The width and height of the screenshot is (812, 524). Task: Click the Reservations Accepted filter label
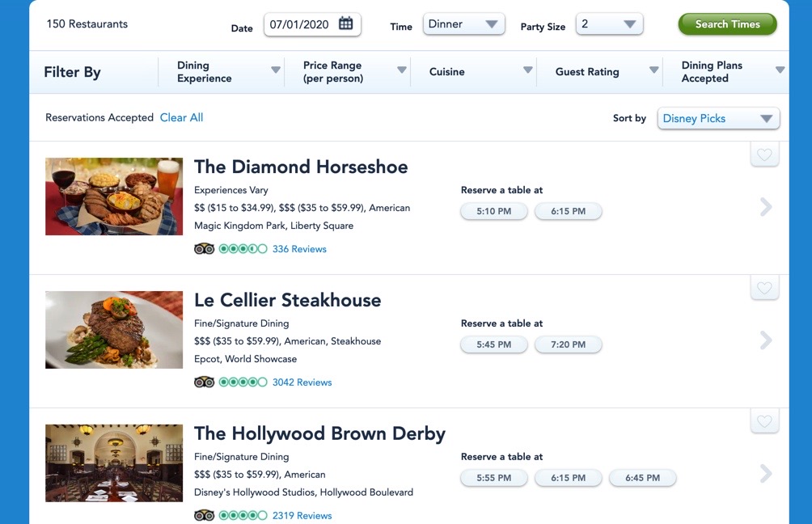pos(99,117)
